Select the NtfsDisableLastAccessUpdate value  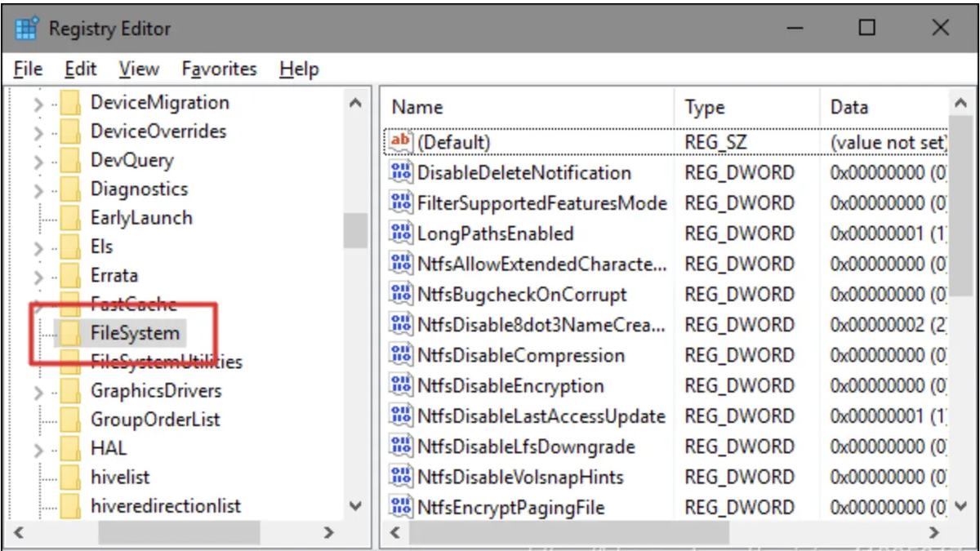click(541, 416)
